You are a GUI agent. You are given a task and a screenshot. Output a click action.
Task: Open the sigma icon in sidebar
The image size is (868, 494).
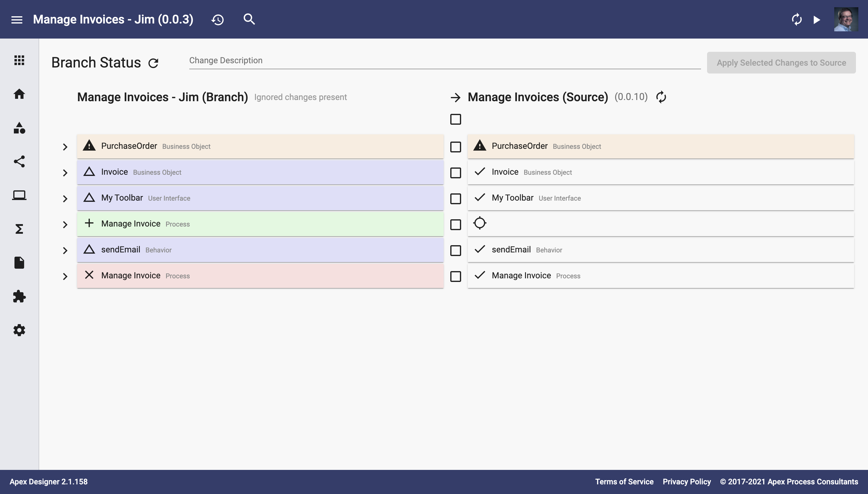(19, 229)
